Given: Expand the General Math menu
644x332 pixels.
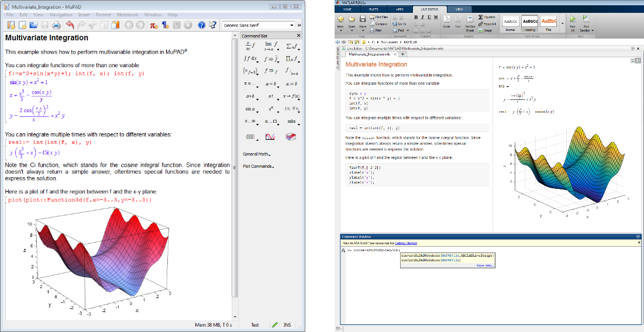Looking at the screenshot, I should click(256, 154).
